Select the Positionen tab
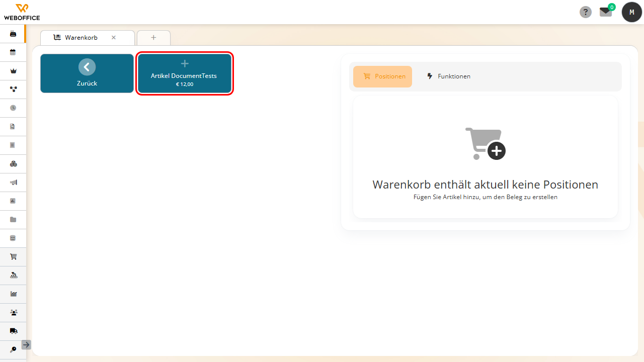The height and width of the screenshot is (362, 644). [382, 76]
